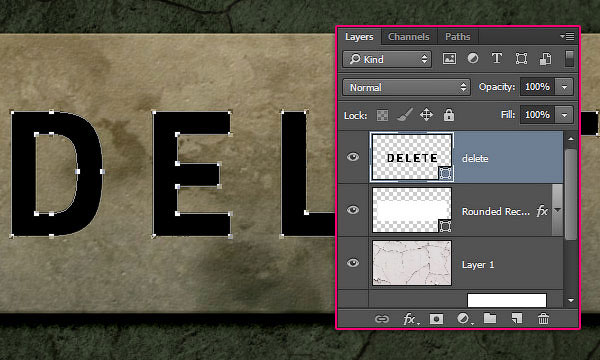Click the Fill 100% value field

point(537,115)
